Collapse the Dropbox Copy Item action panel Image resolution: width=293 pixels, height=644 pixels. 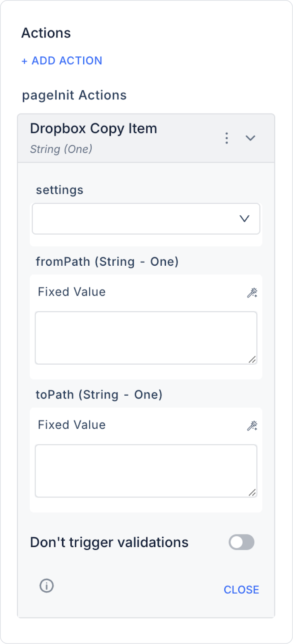[x=250, y=138]
